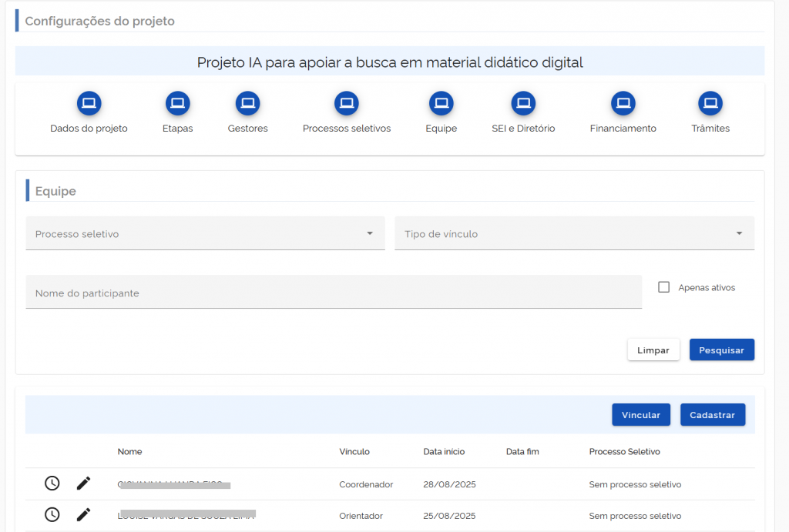Open the Financiamento section icon

(622, 103)
